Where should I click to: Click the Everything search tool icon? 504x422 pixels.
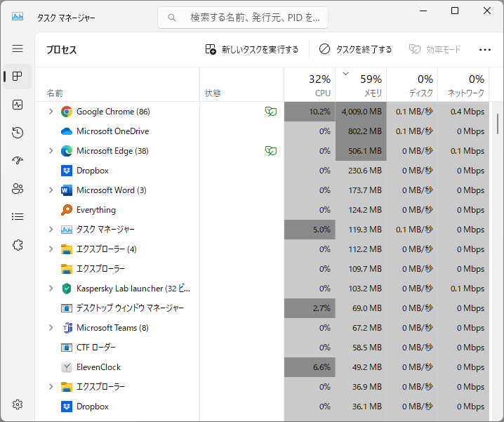click(x=67, y=210)
